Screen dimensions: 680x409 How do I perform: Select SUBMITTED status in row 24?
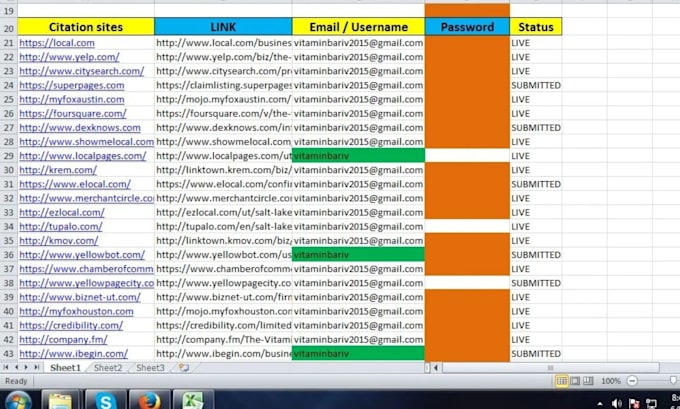point(536,85)
